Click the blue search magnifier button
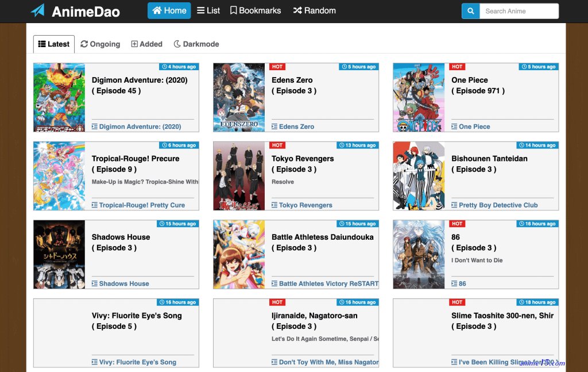The height and width of the screenshot is (372, 588). point(471,11)
